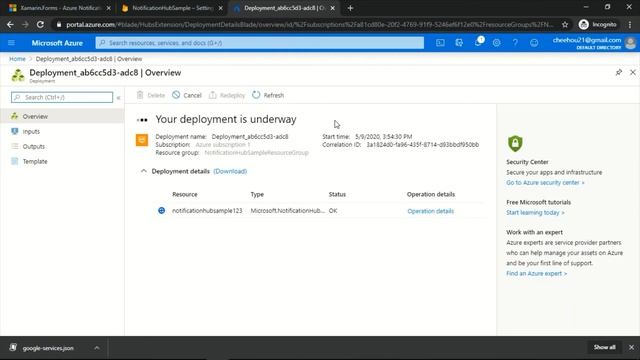The width and height of the screenshot is (640, 360).
Task: Click Show all downloads
Action: click(x=604, y=347)
